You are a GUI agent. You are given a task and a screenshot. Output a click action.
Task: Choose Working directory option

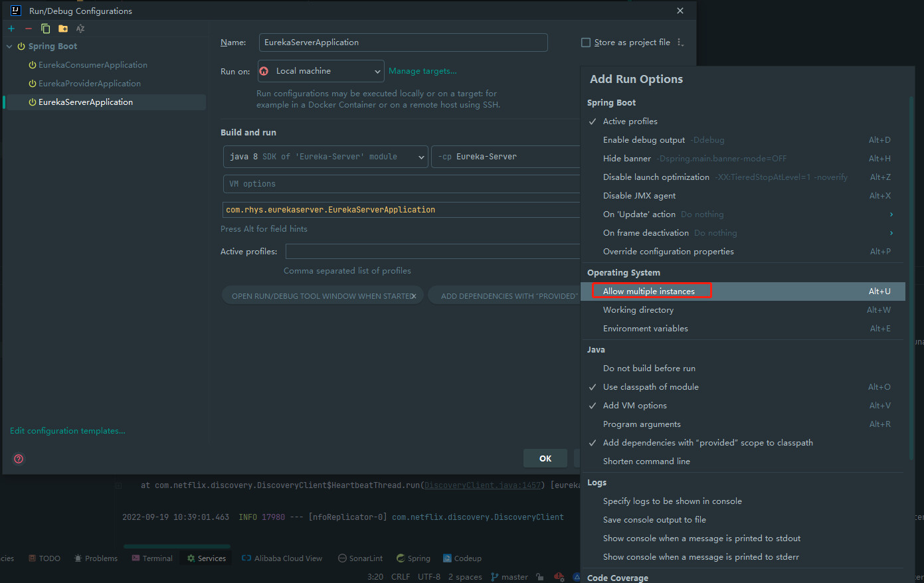coord(743,310)
